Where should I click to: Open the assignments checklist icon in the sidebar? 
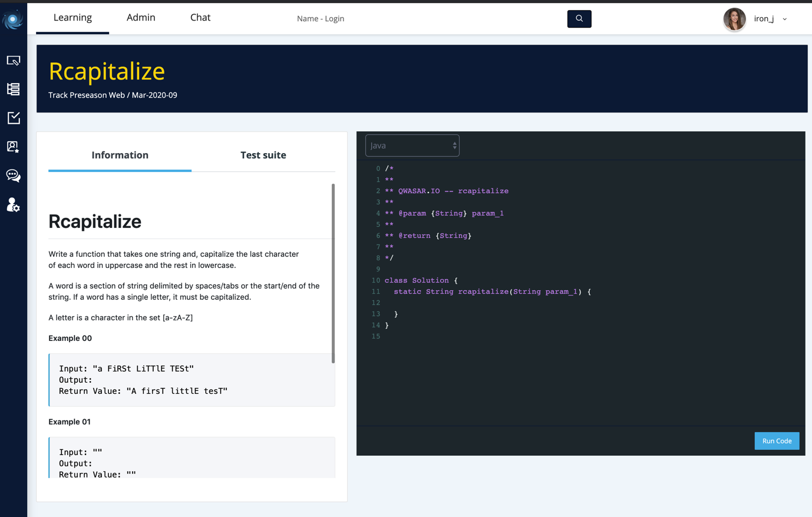tap(13, 118)
